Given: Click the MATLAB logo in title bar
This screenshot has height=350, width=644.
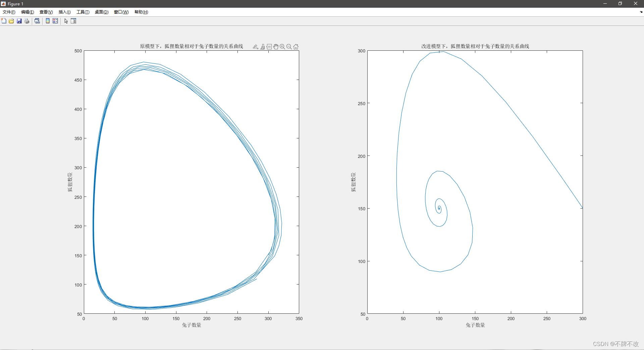Looking at the screenshot, I should [3, 4].
